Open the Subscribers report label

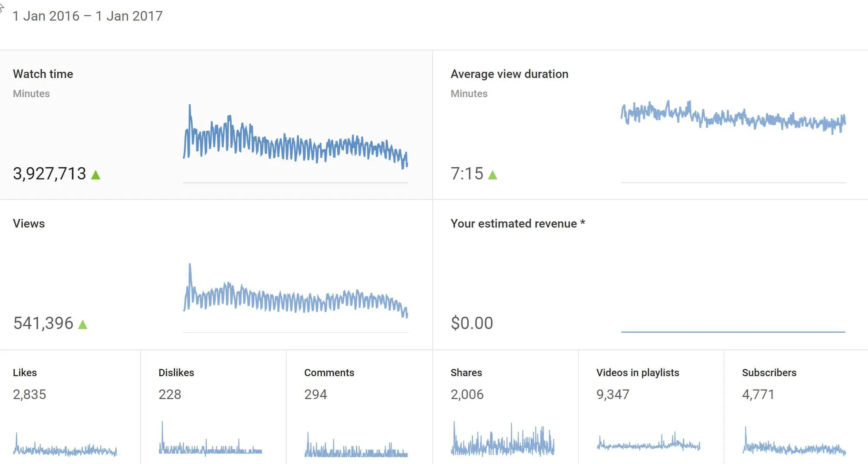click(769, 373)
